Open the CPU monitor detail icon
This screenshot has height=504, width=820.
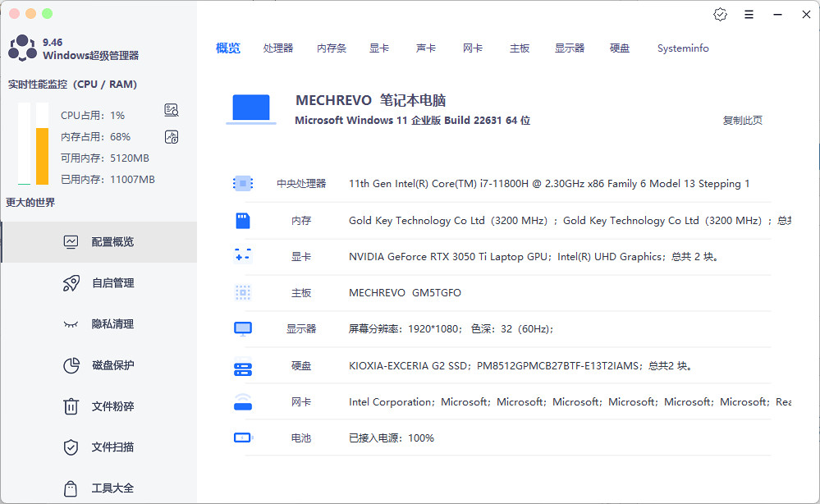pos(172,110)
